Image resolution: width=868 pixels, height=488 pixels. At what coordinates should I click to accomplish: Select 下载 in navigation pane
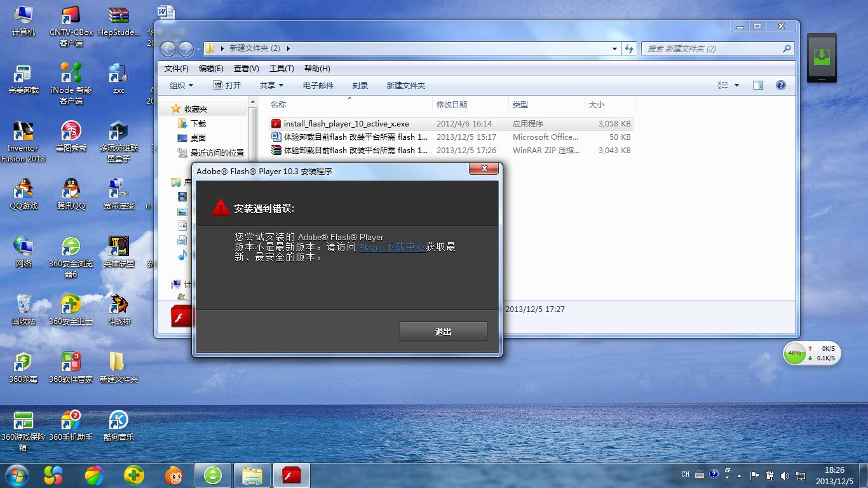click(192, 123)
